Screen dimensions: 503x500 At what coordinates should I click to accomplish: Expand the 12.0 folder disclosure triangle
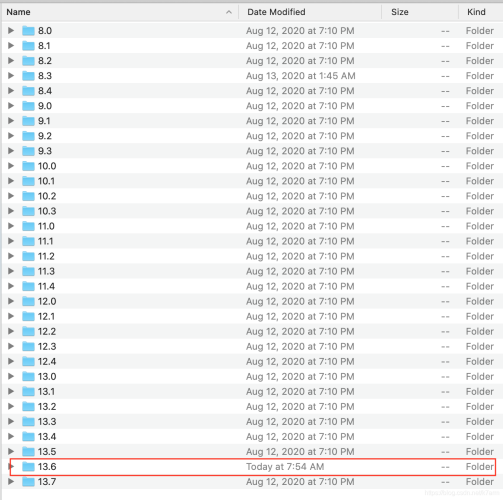tap(11, 301)
